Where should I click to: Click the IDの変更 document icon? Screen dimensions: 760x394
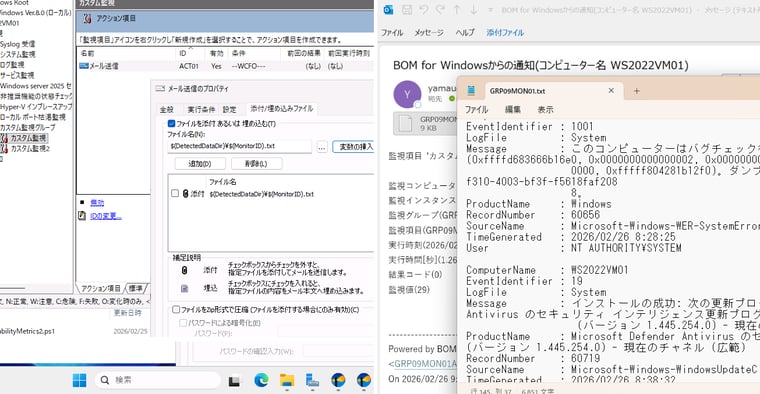82,216
